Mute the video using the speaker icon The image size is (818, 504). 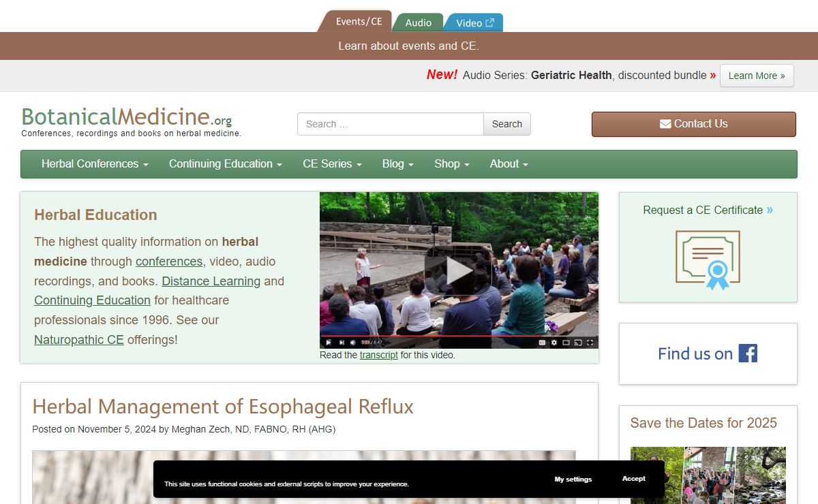pos(352,343)
